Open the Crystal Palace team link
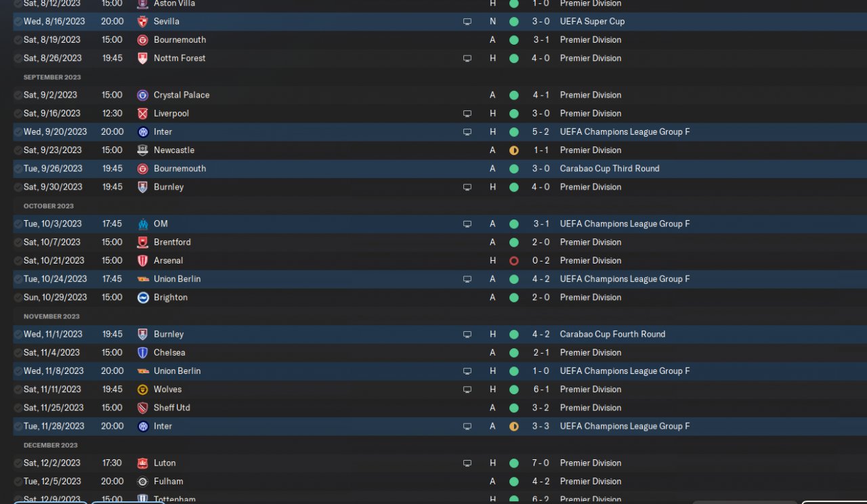Image resolution: width=867 pixels, height=504 pixels. coord(182,96)
